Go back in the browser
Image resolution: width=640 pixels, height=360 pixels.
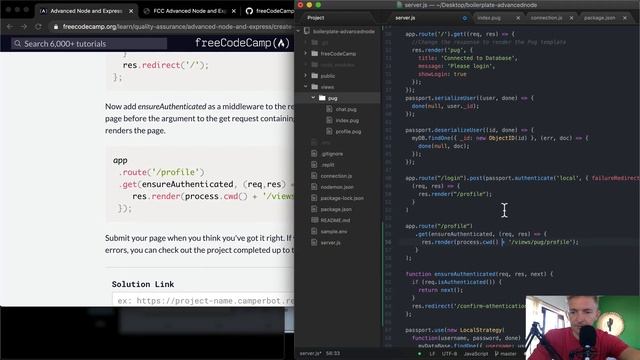point(10,27)
